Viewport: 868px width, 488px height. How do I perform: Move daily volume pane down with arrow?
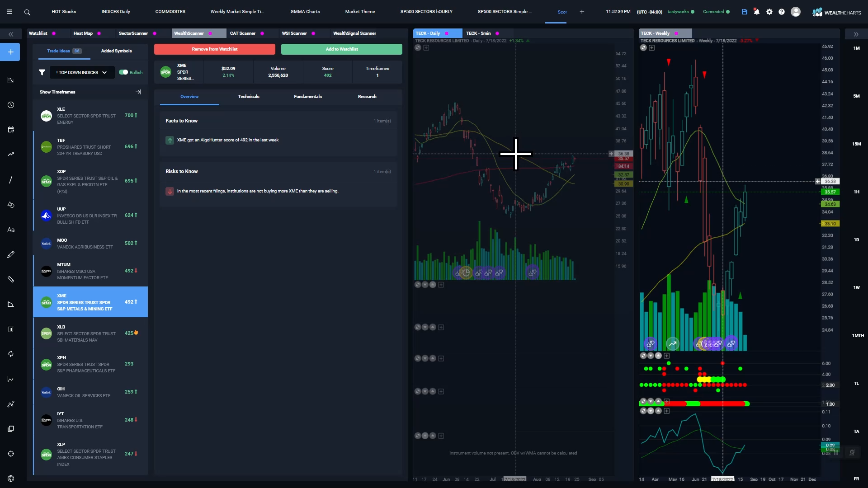[x=425, y=285]
